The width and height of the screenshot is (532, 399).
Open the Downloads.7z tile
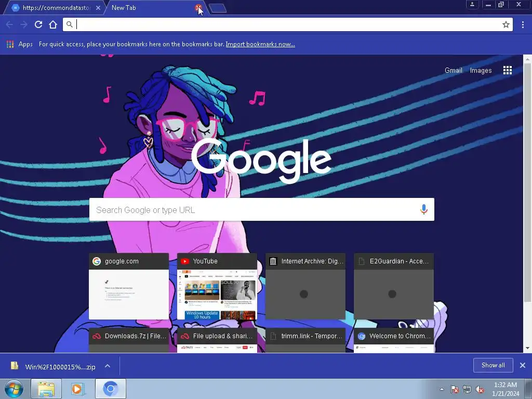coord(129,340)
